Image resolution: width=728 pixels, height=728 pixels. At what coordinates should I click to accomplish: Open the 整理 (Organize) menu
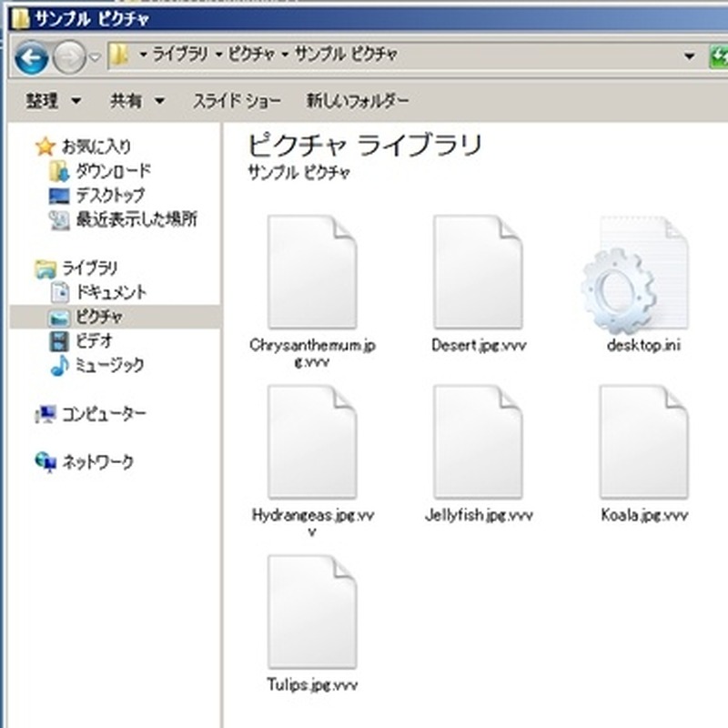(x=53, y=100)
